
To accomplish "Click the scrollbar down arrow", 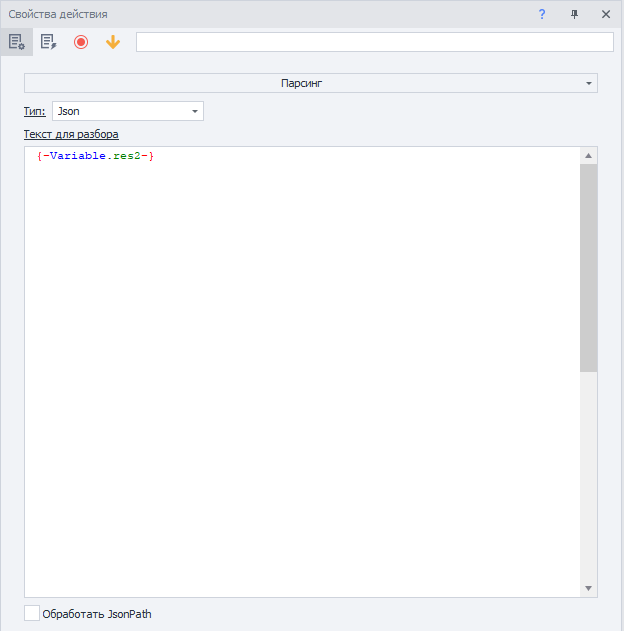I will click(x=588, y=588).
